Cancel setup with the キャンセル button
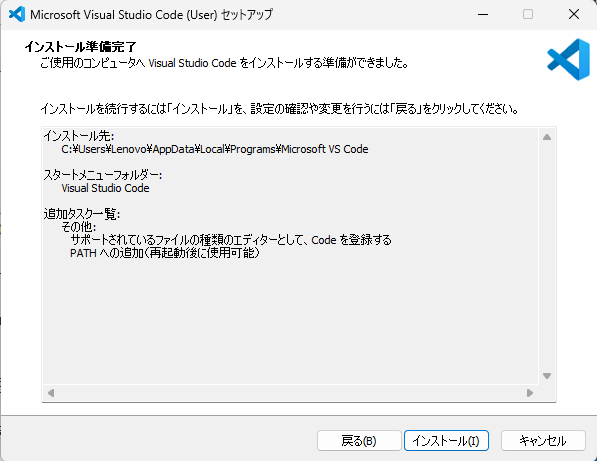Image resolution: width=597 pixels, height=461 pixels. point(543,440)
